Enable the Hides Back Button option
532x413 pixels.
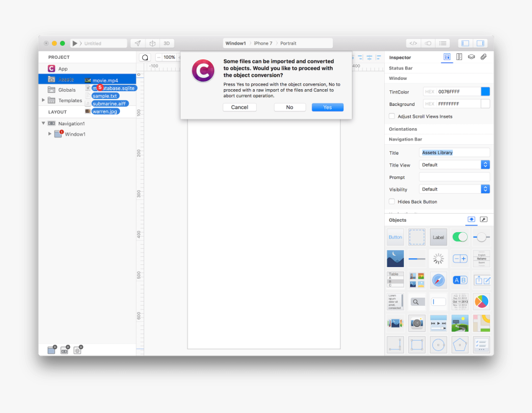tap(392, 201)
